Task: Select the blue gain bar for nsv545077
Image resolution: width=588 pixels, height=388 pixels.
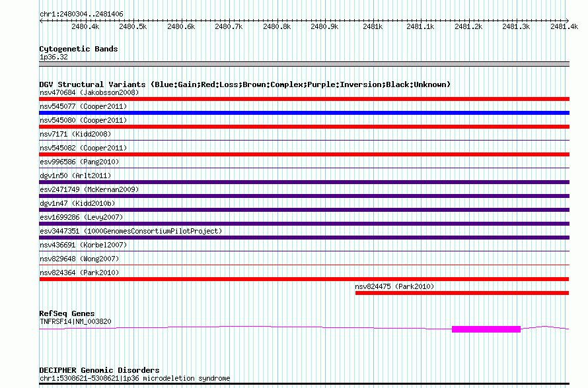Action: (304, 113)
